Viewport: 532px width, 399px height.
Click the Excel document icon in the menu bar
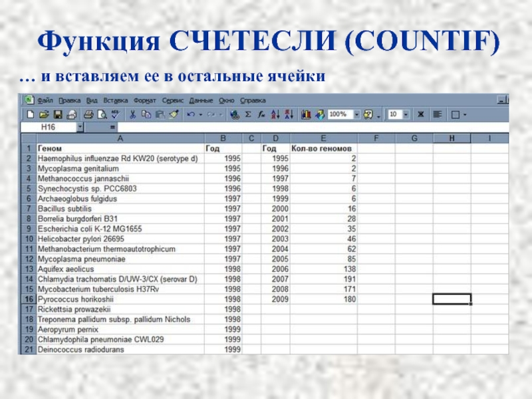pyautogui.click(x=29, y=100)
